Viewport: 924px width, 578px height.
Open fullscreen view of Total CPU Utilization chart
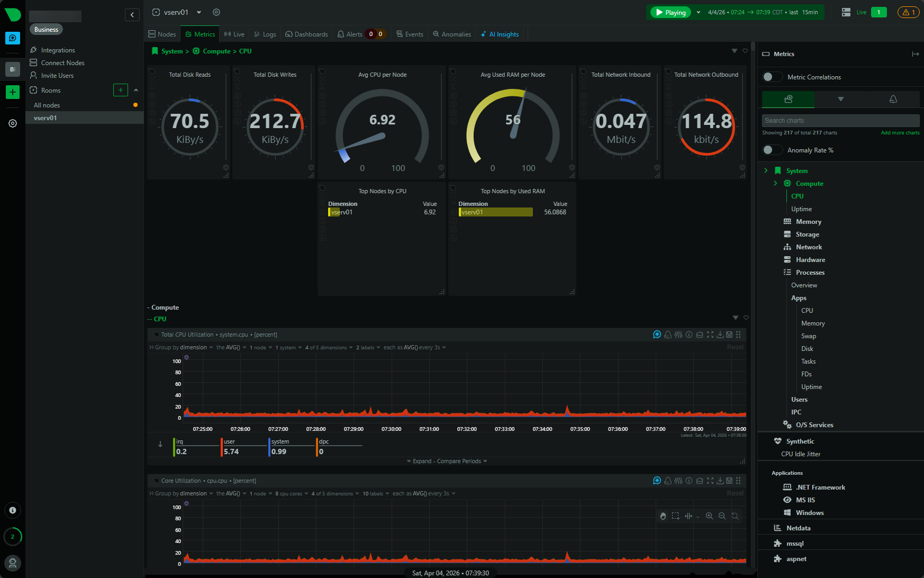click(710, 335)
